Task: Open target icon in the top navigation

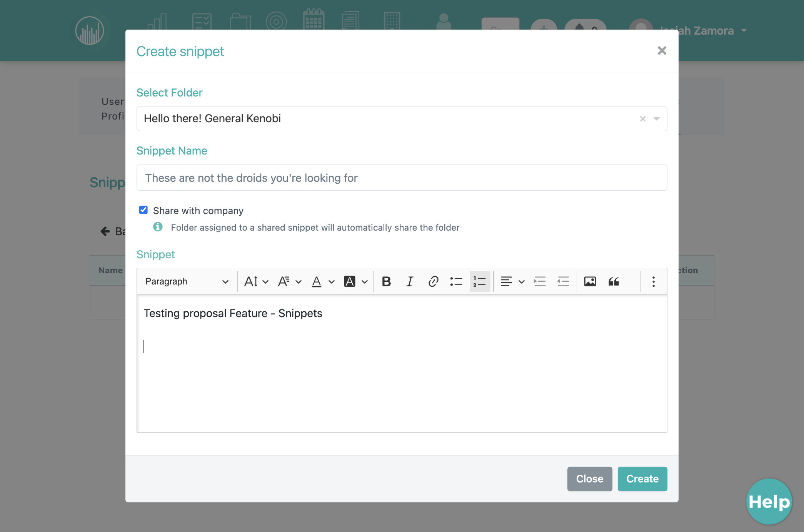Action: tap(276, 21)
